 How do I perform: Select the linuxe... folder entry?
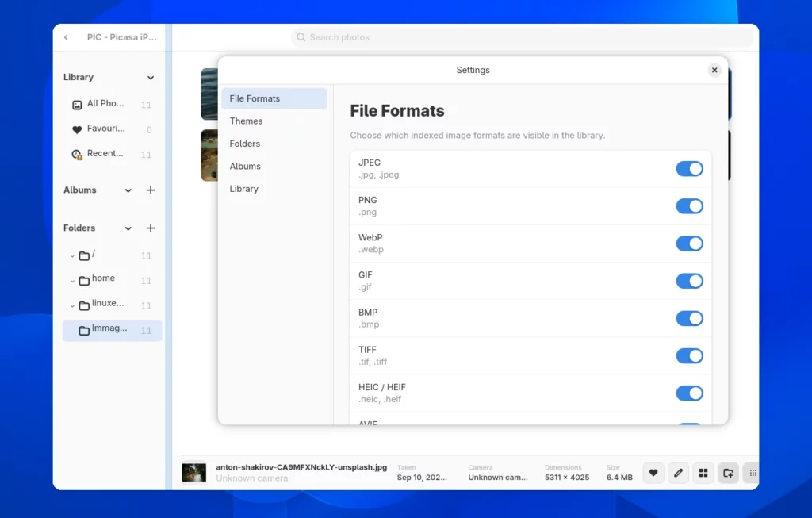[x=112, y=305]
